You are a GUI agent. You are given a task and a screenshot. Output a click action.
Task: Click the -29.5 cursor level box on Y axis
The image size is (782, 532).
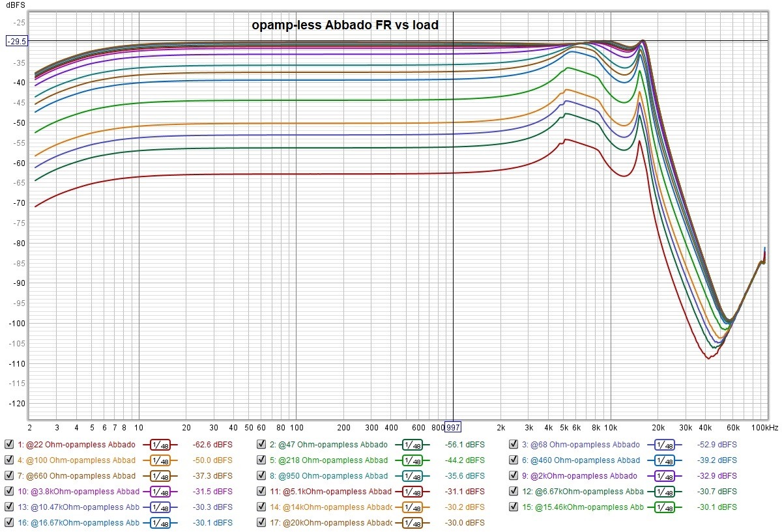click(x=16, y=41)
